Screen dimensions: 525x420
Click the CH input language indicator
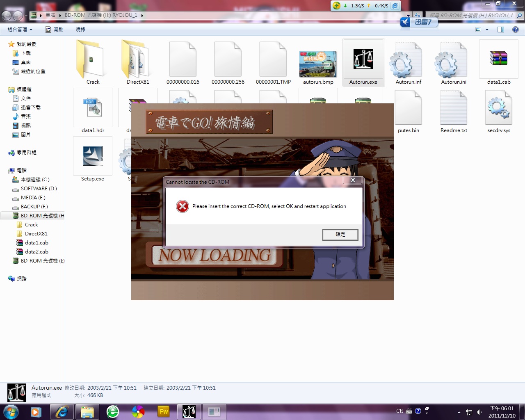coord(399,411)
